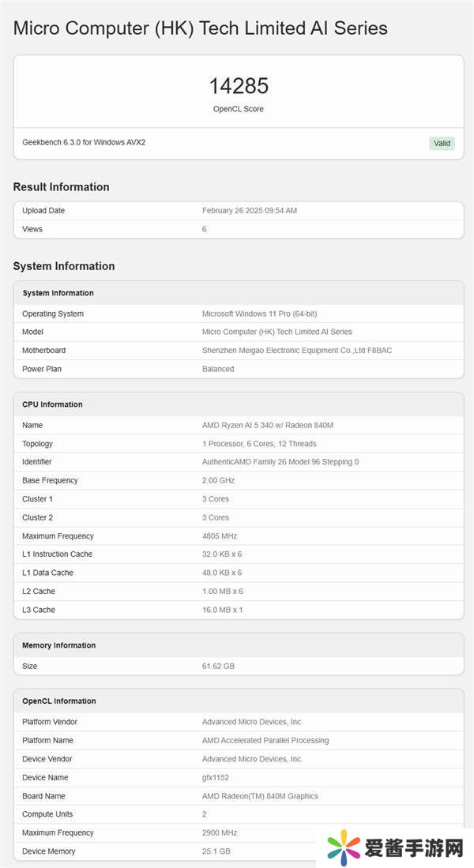Click the Memory Information table header
Screen dimensions: 474x868
58,645
